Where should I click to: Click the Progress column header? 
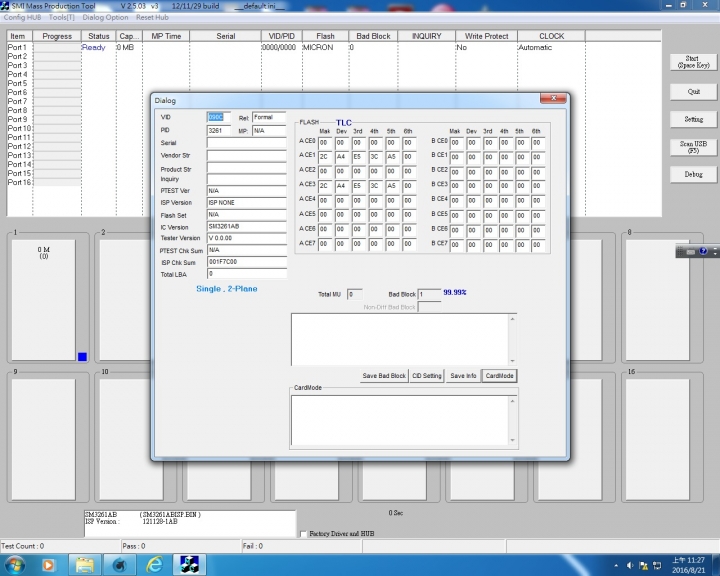pos(57,36)
